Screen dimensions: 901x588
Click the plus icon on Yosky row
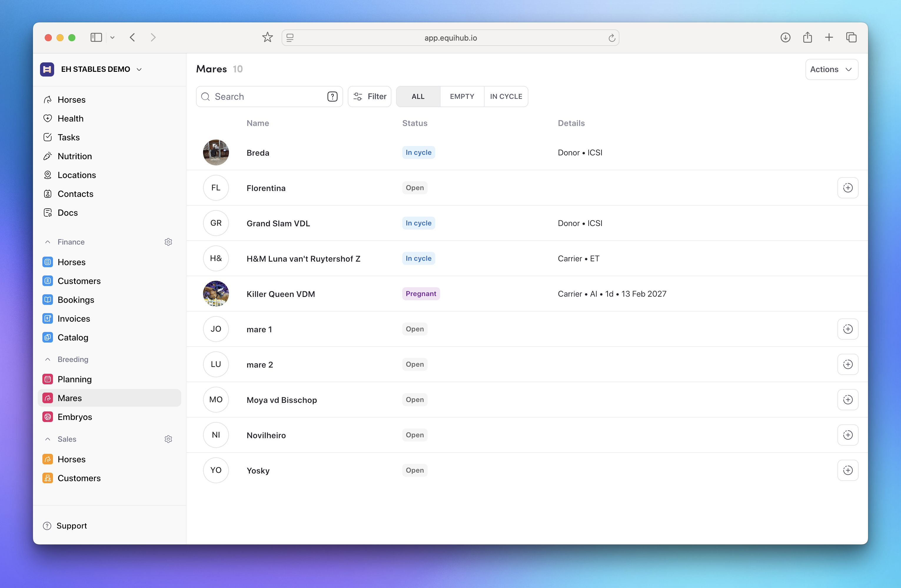point(847,470)
